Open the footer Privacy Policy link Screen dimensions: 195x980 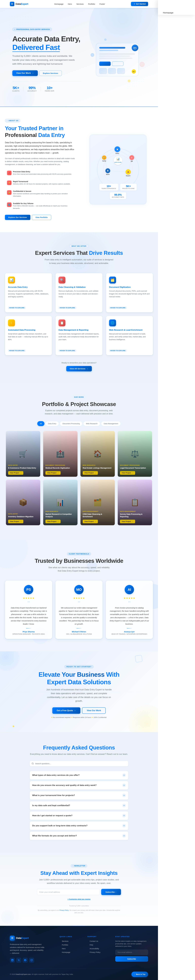point(95,952)
